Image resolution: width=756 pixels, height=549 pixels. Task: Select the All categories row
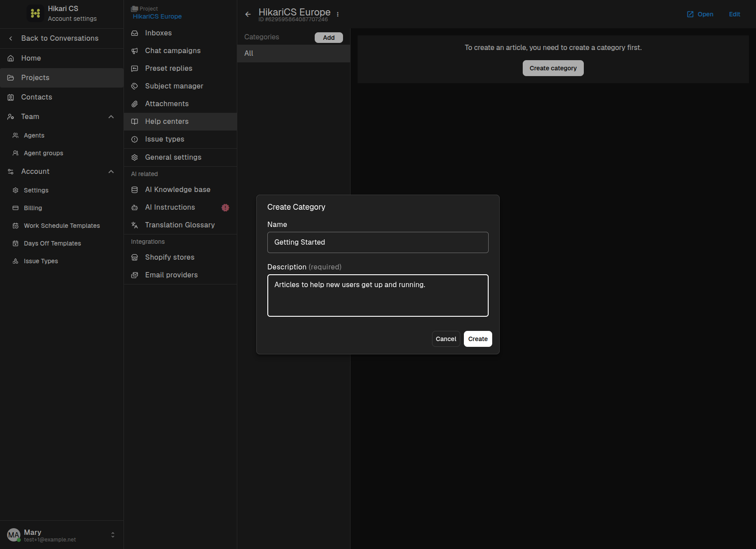click(293, 54)
